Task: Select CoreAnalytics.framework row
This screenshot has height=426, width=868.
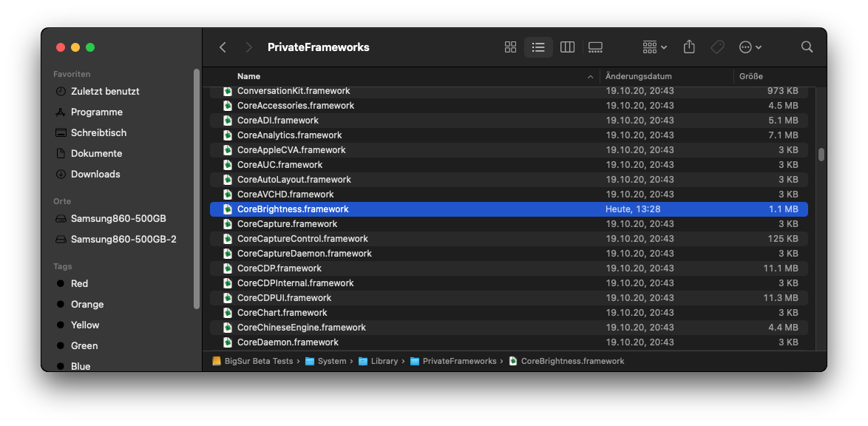Action: pos(509,135)
